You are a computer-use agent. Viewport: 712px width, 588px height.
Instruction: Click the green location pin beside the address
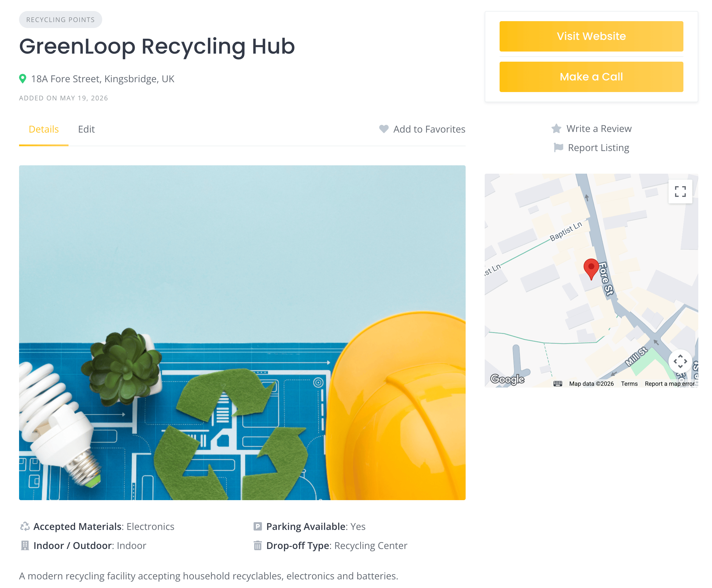(23, 79)
